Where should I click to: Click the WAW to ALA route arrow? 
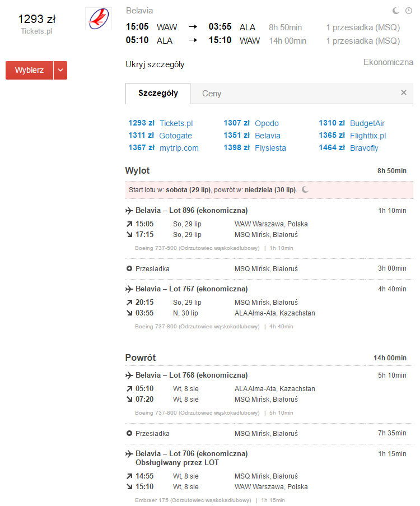(x=193, y=27)
